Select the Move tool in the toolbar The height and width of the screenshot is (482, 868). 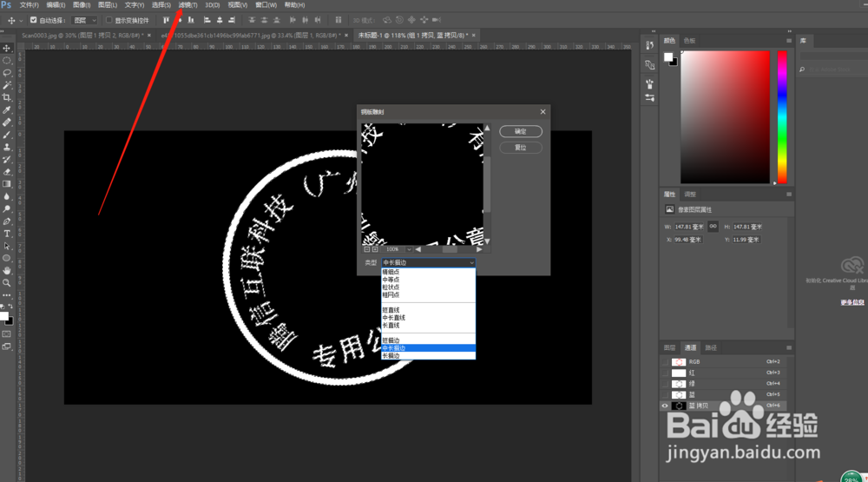(7, 49)
